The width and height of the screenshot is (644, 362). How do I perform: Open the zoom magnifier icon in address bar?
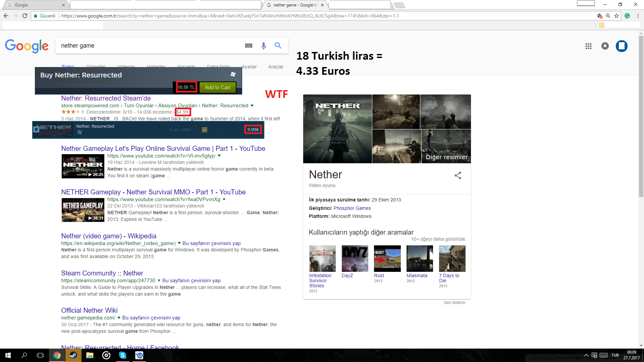(x=608, y=16)
